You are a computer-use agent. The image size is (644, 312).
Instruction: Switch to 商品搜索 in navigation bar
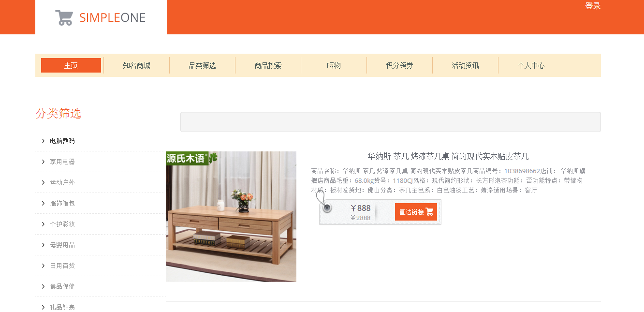[x=268, y=65]
